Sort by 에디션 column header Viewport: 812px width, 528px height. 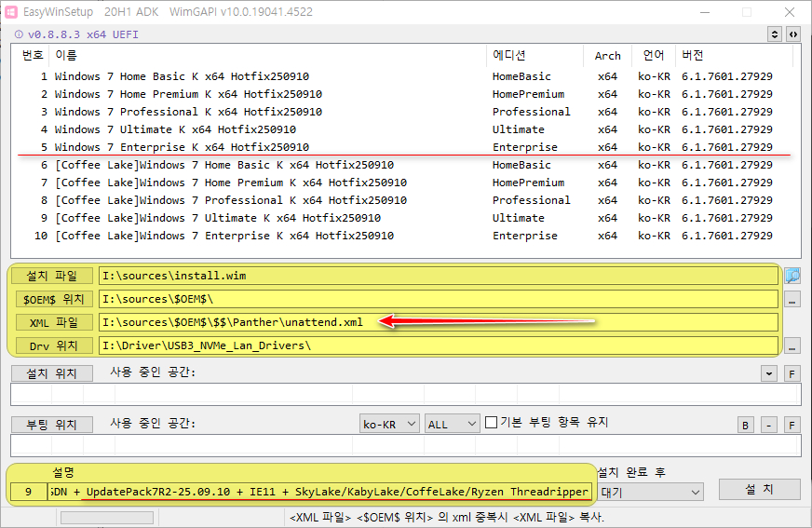(535, 55)
